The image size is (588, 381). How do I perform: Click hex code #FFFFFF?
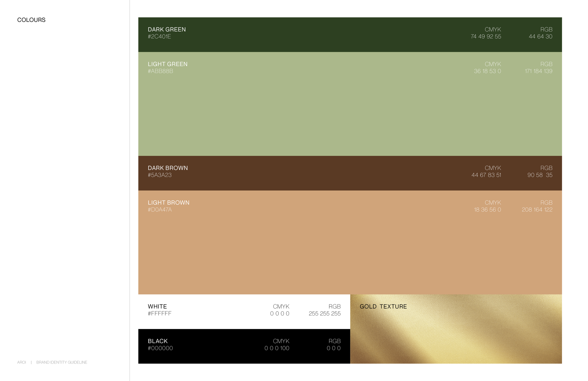(x=160, y=313)
